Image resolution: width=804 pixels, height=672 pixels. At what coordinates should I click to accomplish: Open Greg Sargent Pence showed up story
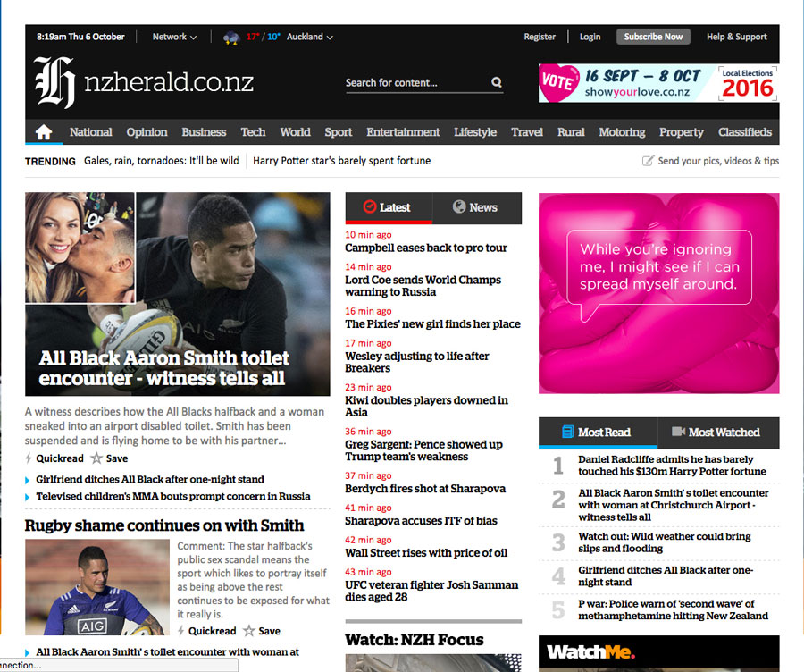(x=423, y=450)
